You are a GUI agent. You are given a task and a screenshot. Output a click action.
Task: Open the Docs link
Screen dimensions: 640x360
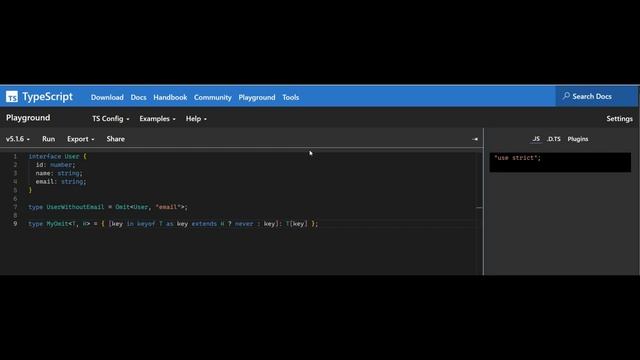(x=138, y=97)
